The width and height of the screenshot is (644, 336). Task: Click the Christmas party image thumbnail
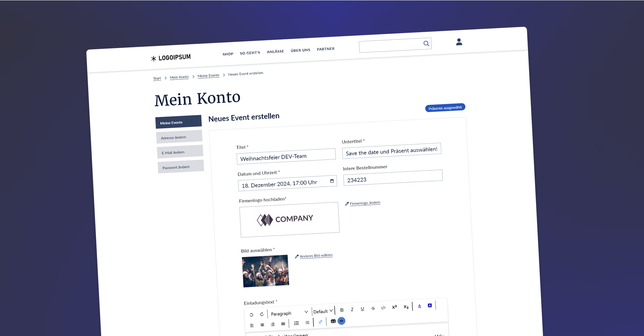265,271
